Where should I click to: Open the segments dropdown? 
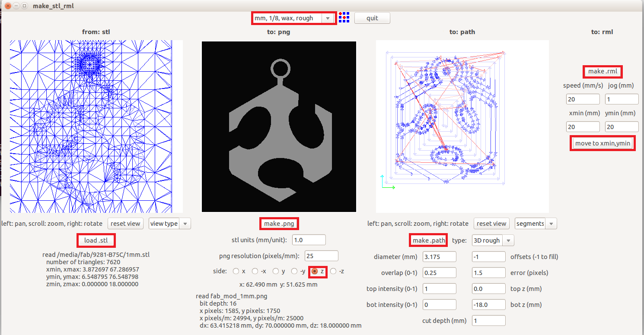pyautogui.click(x=536, y=224)
